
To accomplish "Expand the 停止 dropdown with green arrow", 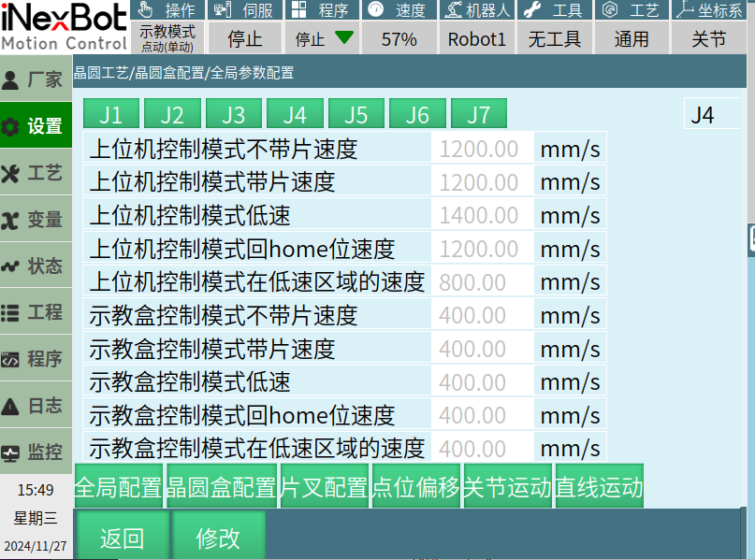I will [x=323, y=39].
